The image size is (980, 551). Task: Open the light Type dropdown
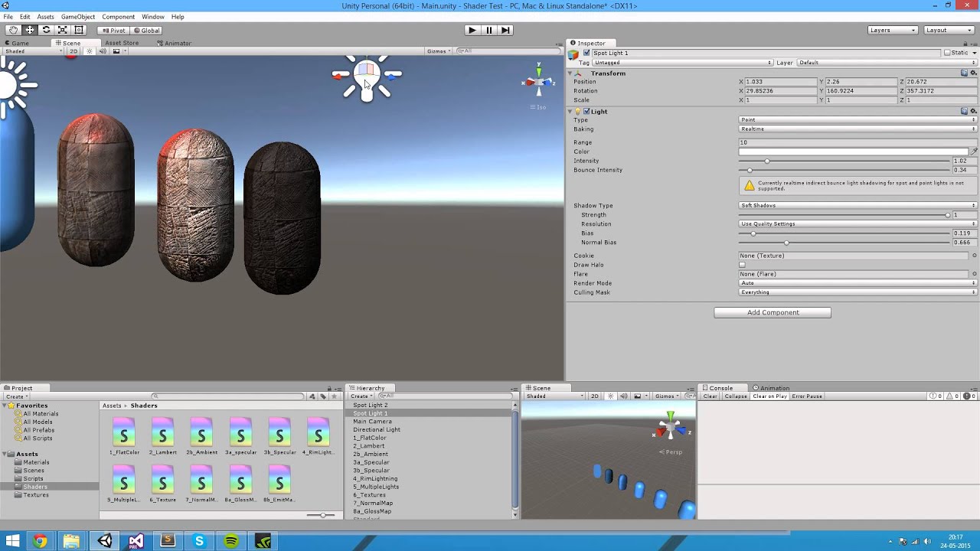click(857, 120)
